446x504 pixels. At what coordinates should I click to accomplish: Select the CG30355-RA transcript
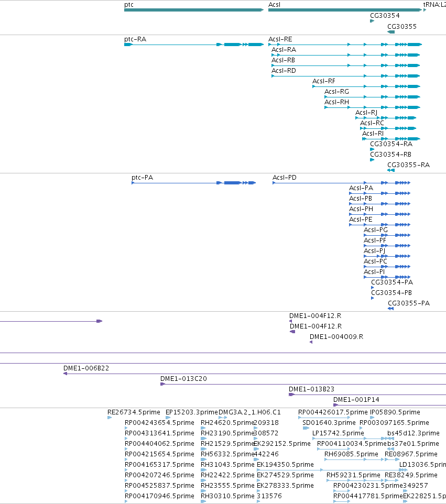tap(391, 170)
